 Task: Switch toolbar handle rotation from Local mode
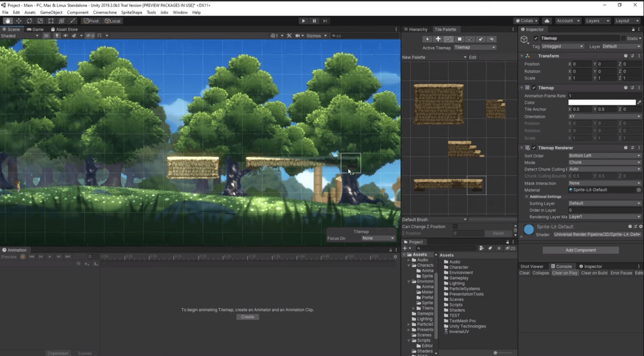[113, 21]
